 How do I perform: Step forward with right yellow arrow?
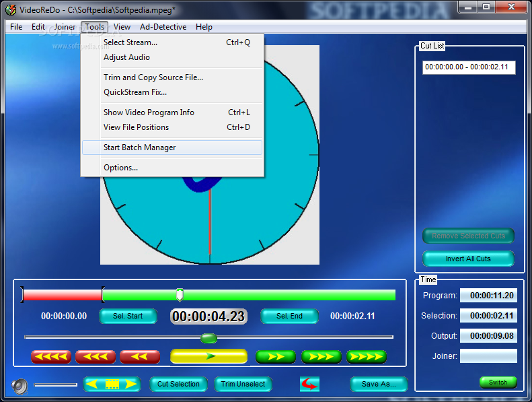pyautogui.click(x=131, y=384)
